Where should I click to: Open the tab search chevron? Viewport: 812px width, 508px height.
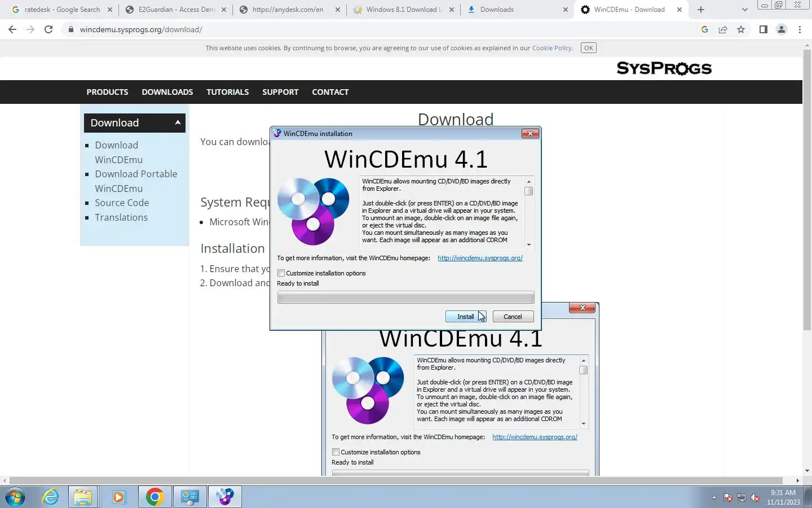pyautogui.click(x=744, y=10)
